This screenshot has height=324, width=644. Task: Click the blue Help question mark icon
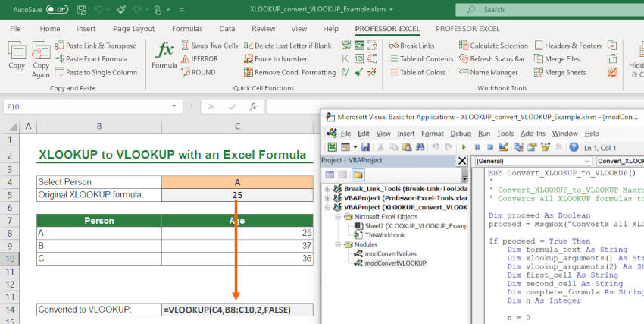[574, 147]
